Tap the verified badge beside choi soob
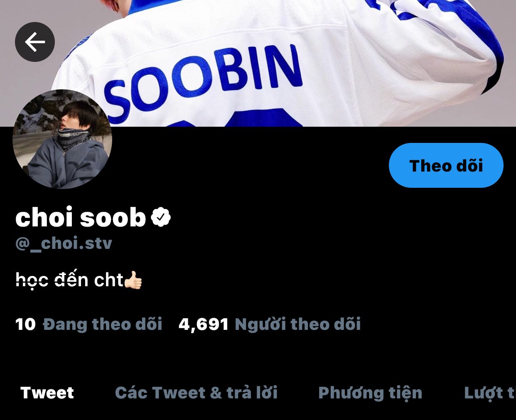 coord(161,217)
